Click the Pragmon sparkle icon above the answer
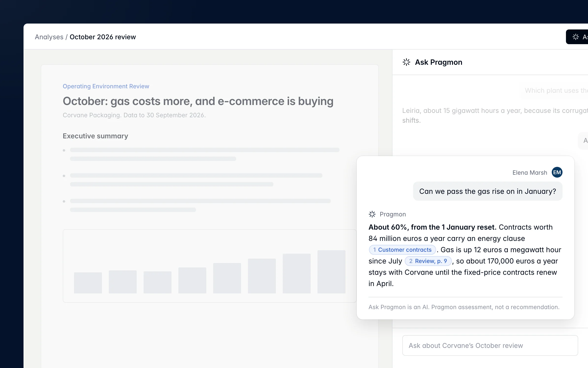 coord(372,214)
